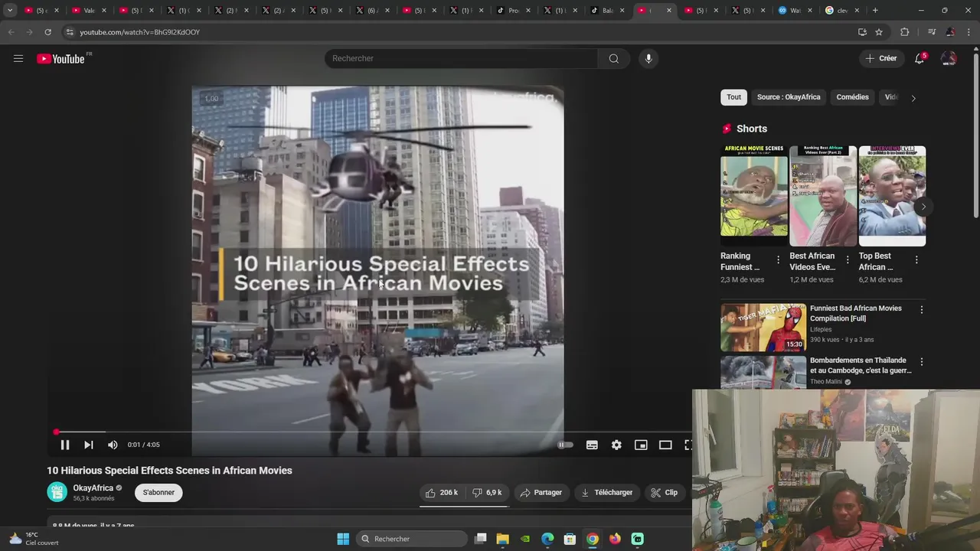This screenshot has width=980, height=551.
Task: Select the Comédies filter chip
Action: coord(852,97)
